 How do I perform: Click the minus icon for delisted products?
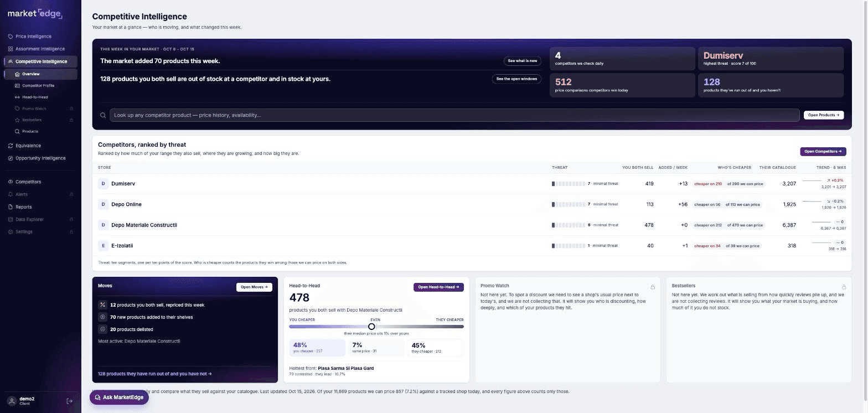(102, 329)
